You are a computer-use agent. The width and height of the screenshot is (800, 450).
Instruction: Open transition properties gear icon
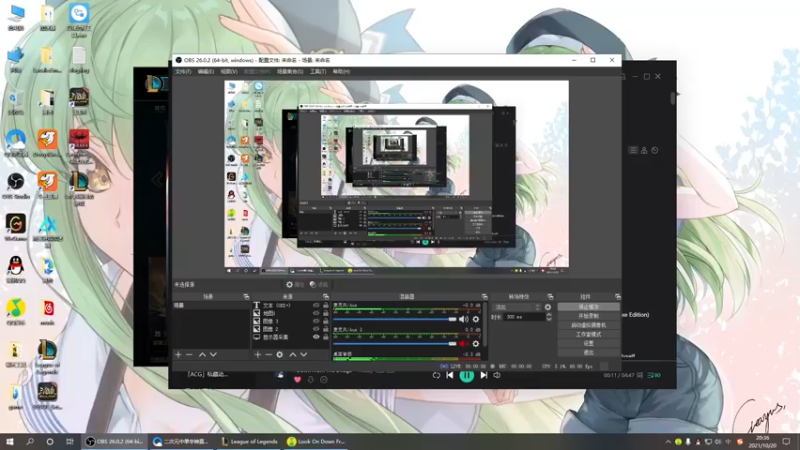(x=548, y=308)
